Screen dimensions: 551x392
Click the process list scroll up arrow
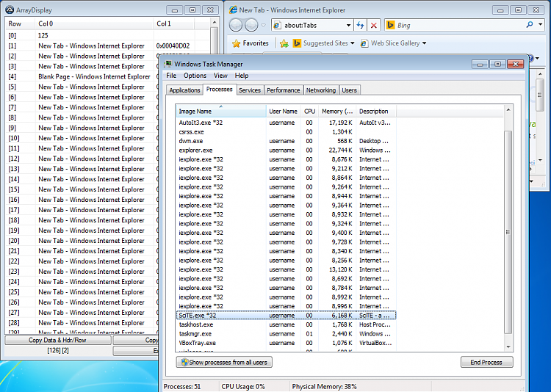tap(508, 110)
